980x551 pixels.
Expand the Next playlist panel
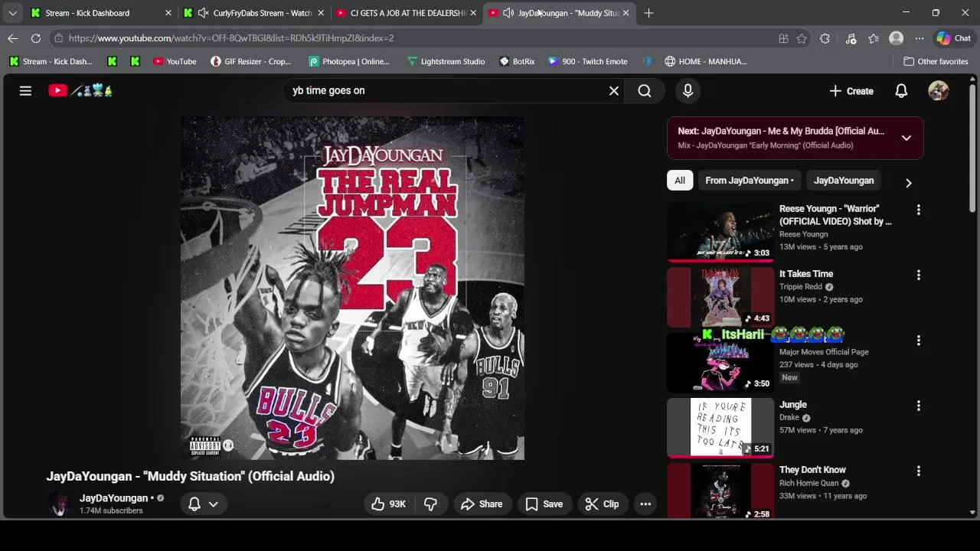(906, 138)
